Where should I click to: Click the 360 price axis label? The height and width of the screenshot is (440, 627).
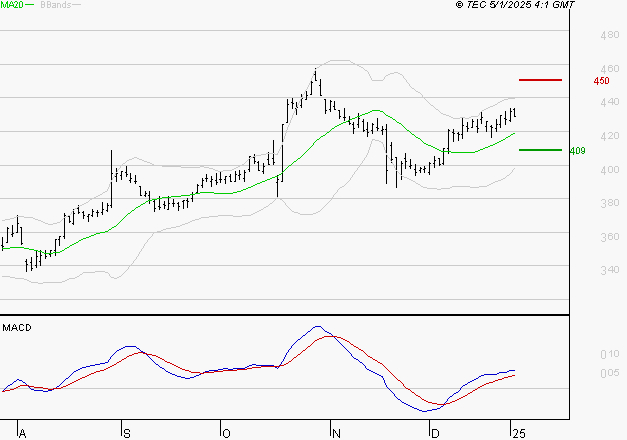click(x=609, y=237)
